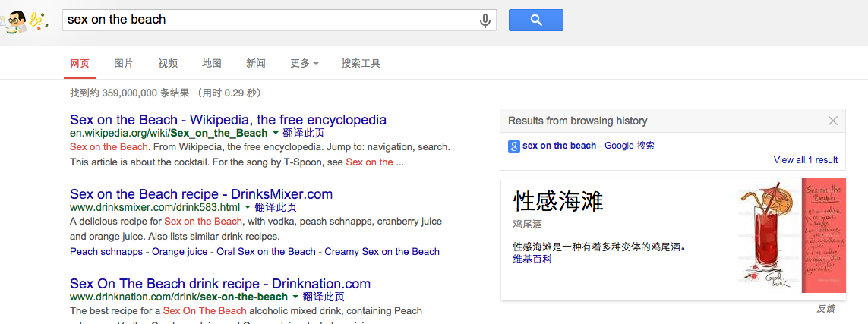The image size is (868, 324).
Task: Switch to the 图片 tab
Action: click(x=124, y=64)
